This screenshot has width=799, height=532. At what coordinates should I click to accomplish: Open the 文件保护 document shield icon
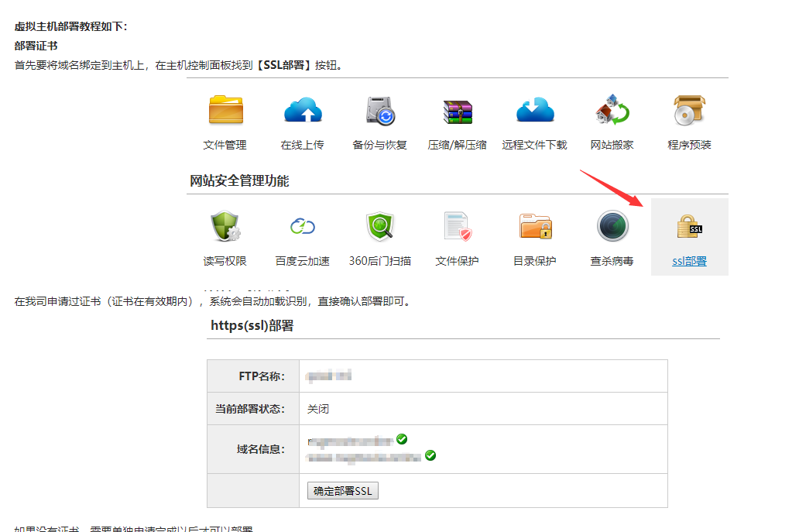pyautogui.click(x=458, y=227)
